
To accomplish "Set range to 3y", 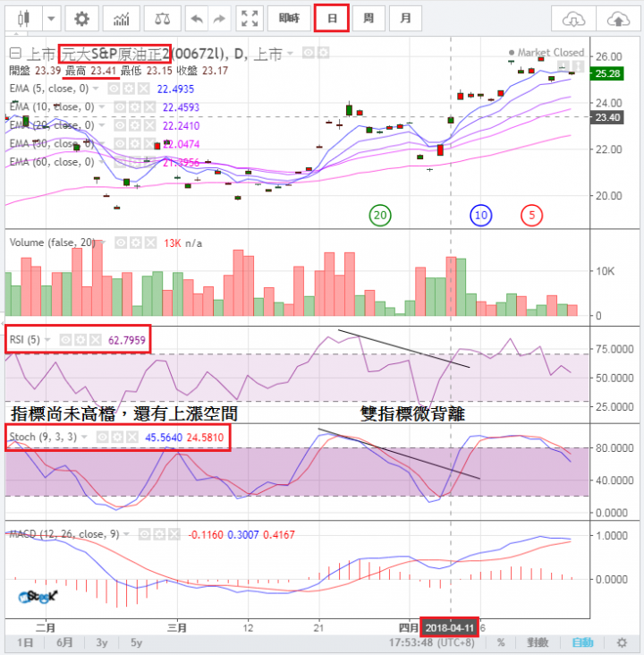I will [x=101, y=642].
